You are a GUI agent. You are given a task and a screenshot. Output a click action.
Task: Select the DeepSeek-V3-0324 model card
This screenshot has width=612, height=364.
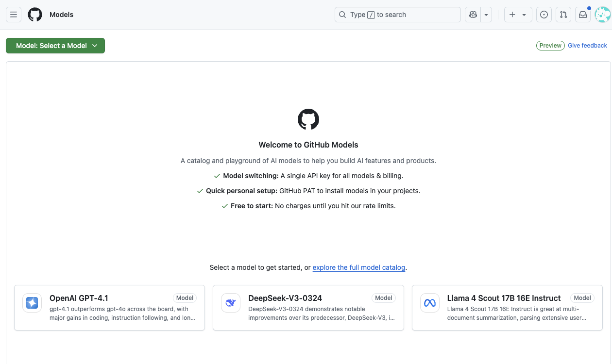coord(308,308)
